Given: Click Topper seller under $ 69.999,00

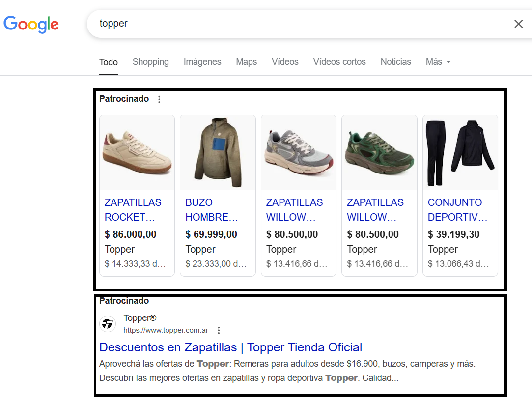Looking at the screenshot, I should pos(200,250).
